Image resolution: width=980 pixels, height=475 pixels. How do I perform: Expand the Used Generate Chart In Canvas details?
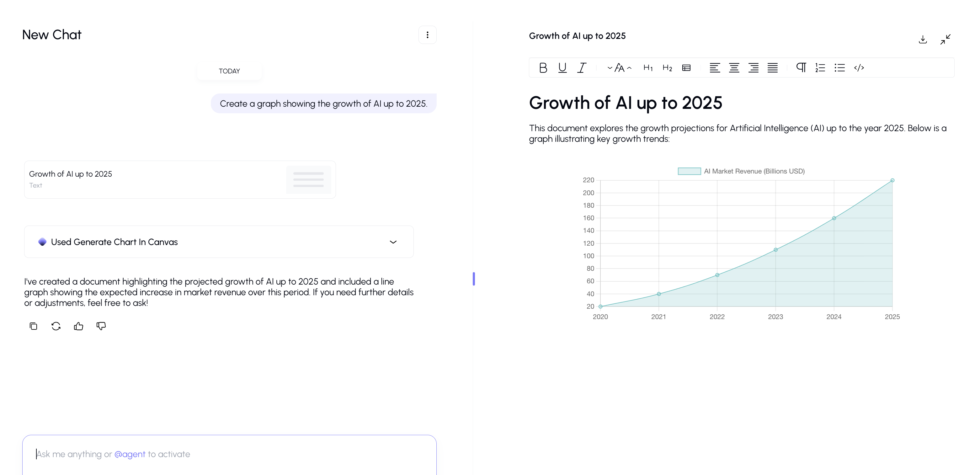pyautogui.click(x=393, y=242)
